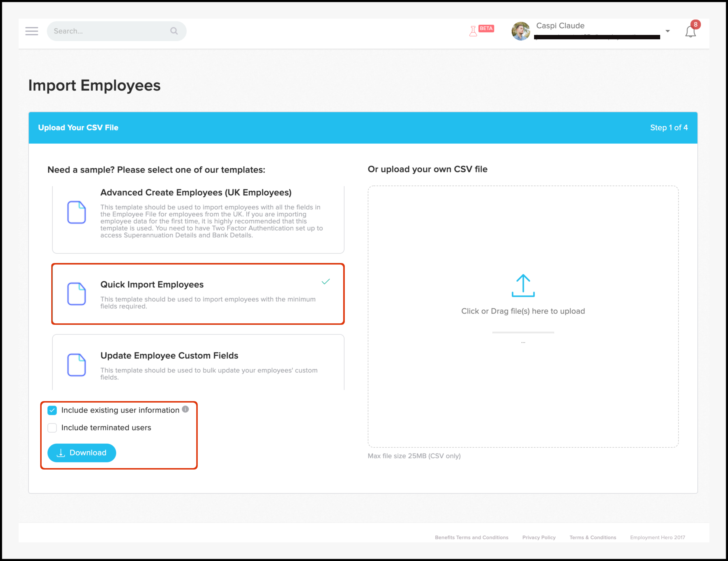
Task: Click file icon of Update Employee Custom Fields
Action: 76,365
